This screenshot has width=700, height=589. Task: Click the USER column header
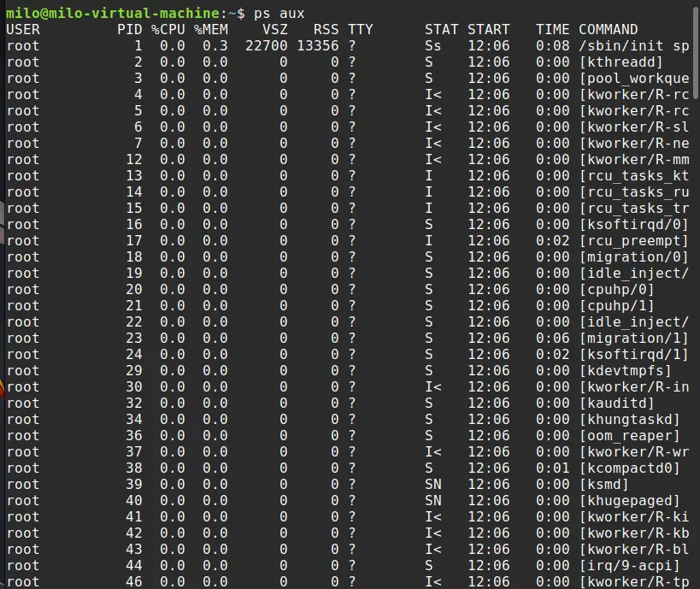coord(23,29)
